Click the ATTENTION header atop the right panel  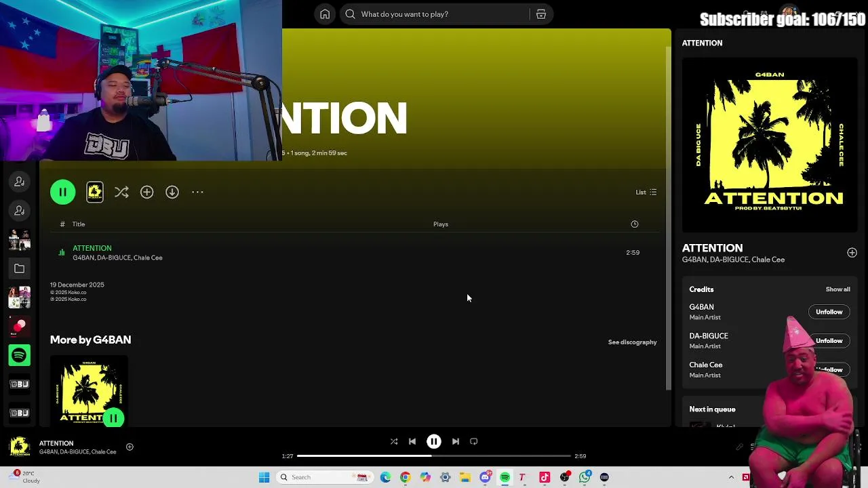pos(702,43)
